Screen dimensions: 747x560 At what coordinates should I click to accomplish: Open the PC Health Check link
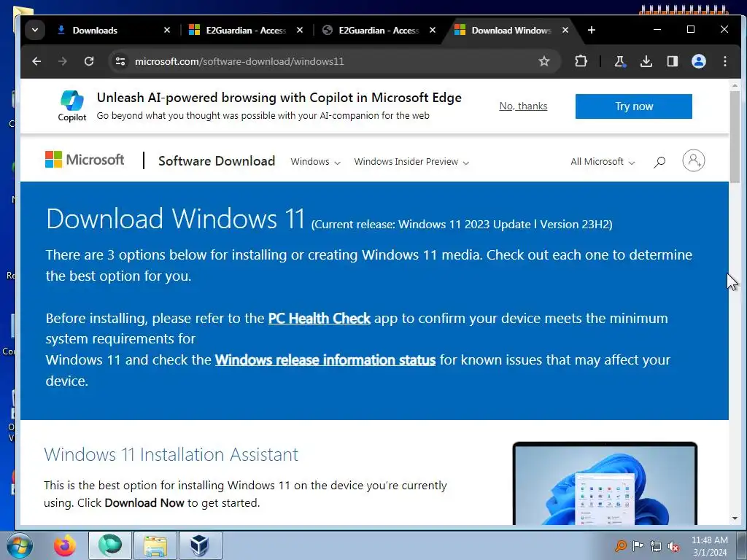pyautogui.click(x=320, y=318)
